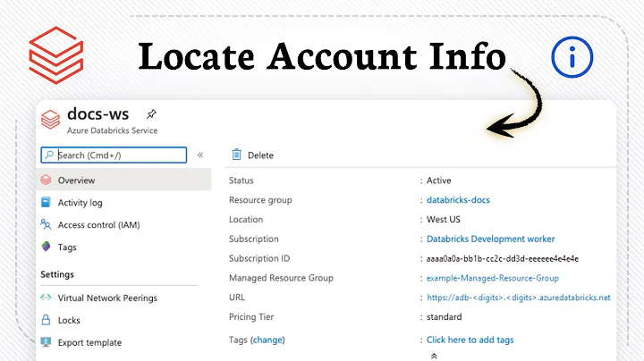
Task: Open the Locks menu item
Action: (x=69, y=320)
